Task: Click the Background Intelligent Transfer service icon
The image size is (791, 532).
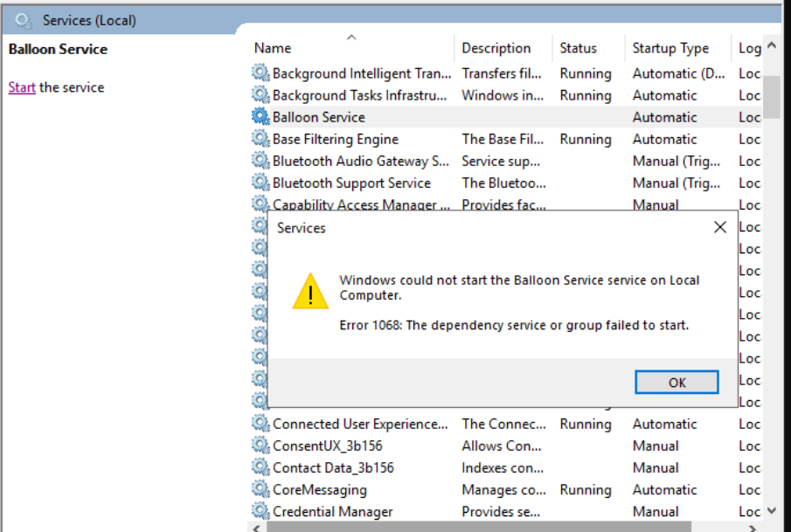Action: (260, 73)
